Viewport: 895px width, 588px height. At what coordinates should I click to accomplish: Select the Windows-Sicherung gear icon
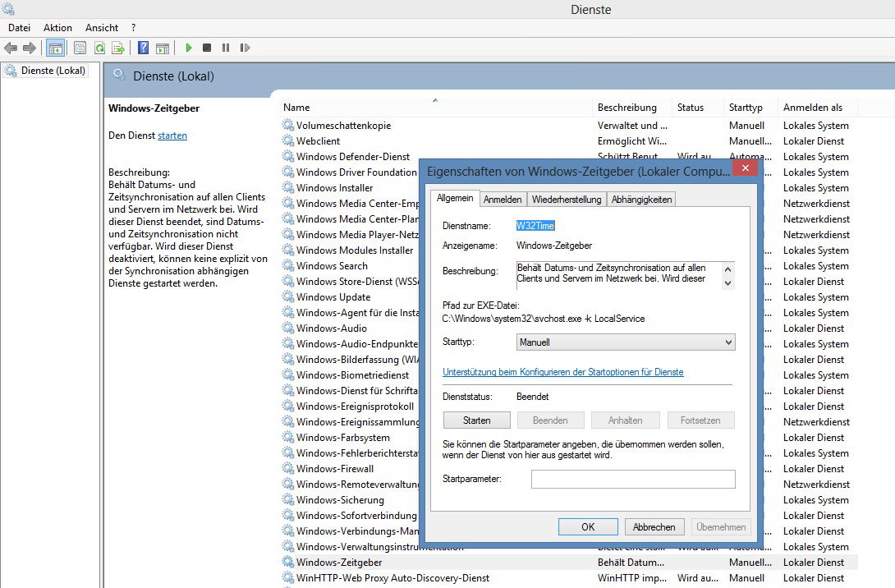point(288,499)
